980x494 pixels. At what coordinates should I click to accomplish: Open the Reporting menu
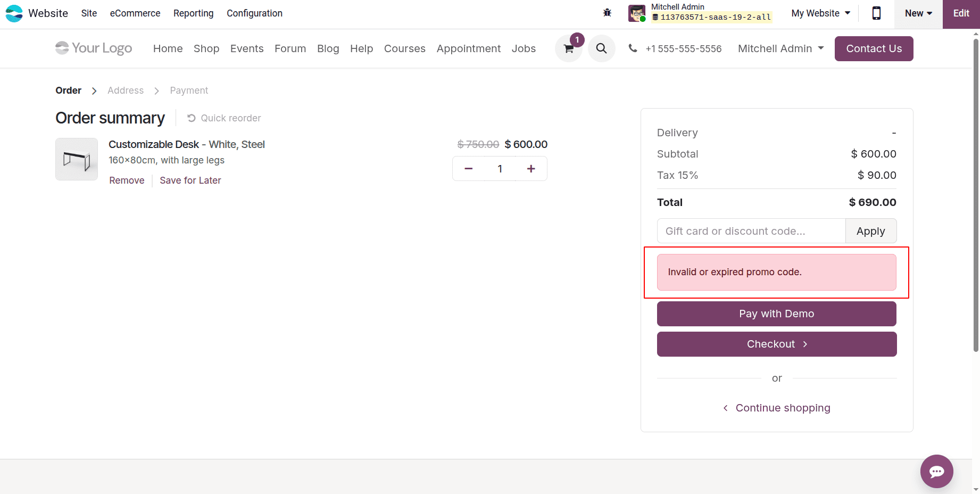(193, 13)
